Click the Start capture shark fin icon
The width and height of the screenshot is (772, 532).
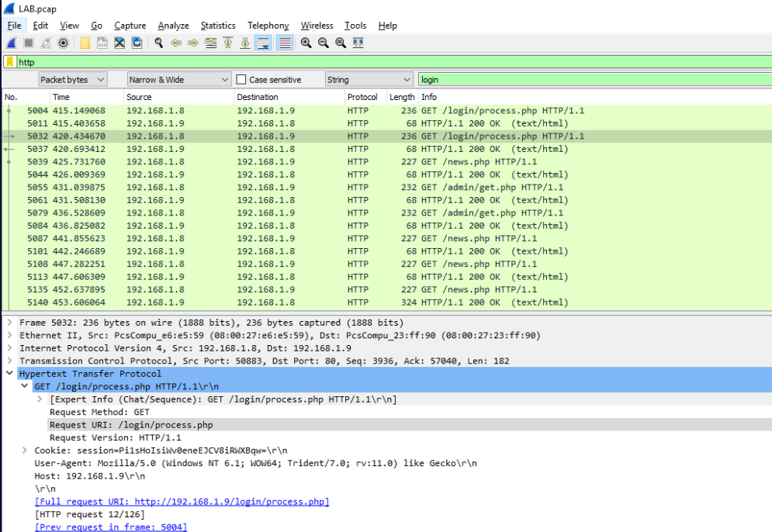(12, 43)
